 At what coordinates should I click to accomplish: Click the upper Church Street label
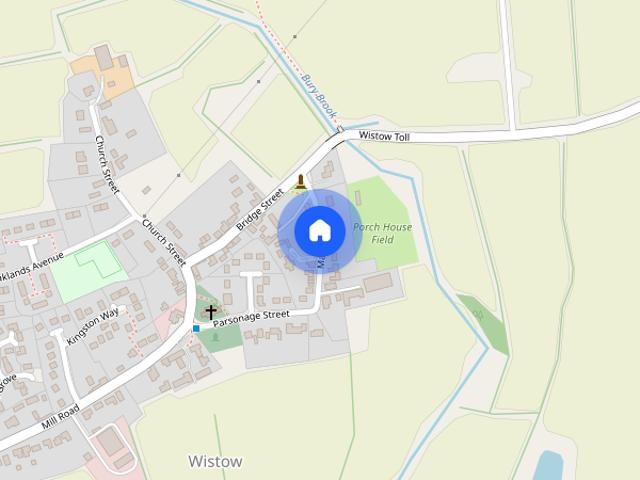coord(107,164)
